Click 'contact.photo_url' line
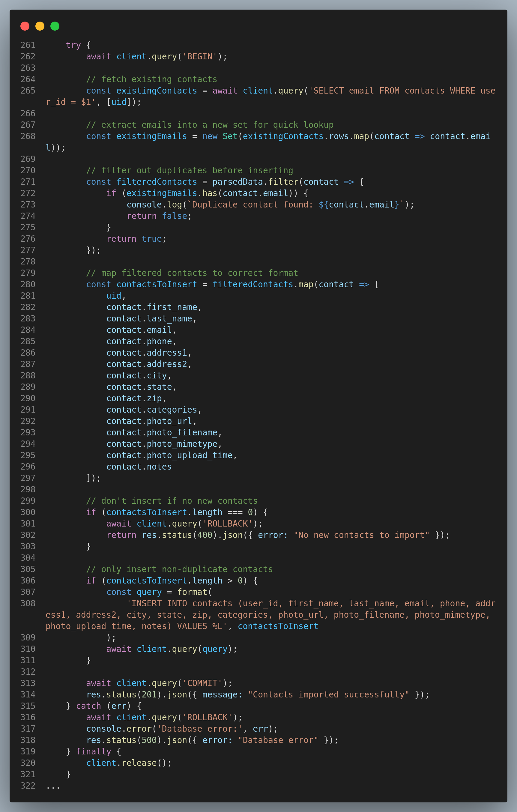 tap(152, 421)
